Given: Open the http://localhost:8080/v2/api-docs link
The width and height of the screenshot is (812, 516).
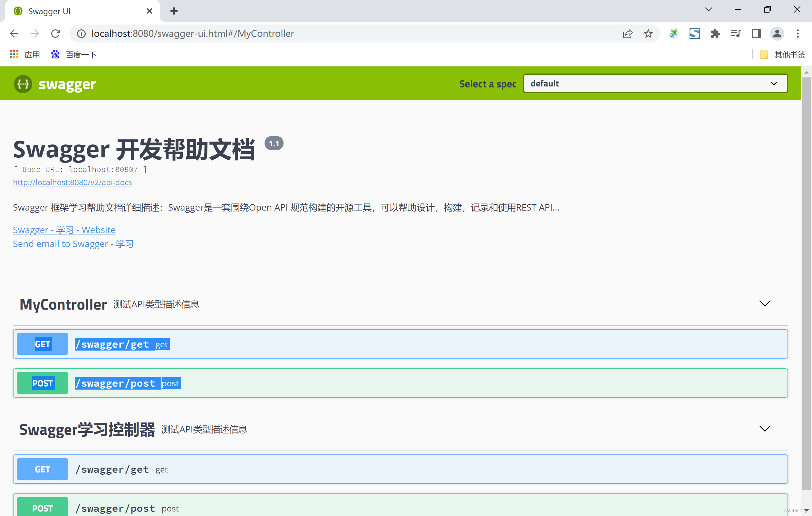Looking at the screenshot, I should pyautogui.click(x=72, y=182).
